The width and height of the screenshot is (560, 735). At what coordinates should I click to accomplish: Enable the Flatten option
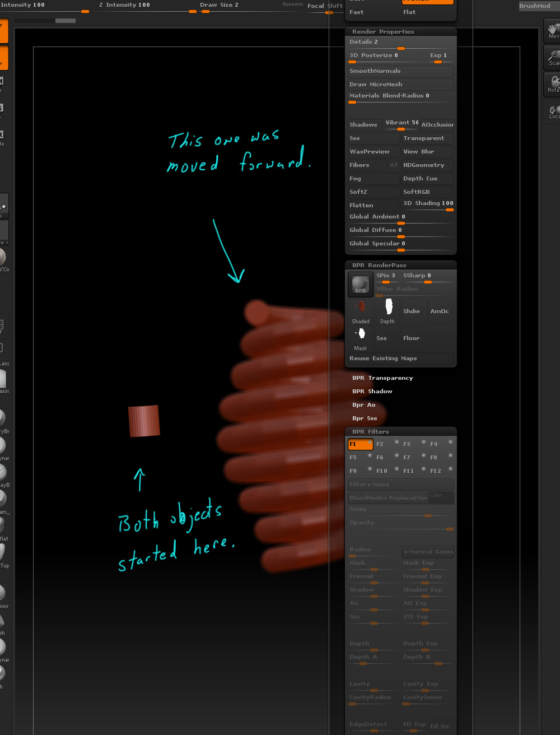[x=374, y=206]
